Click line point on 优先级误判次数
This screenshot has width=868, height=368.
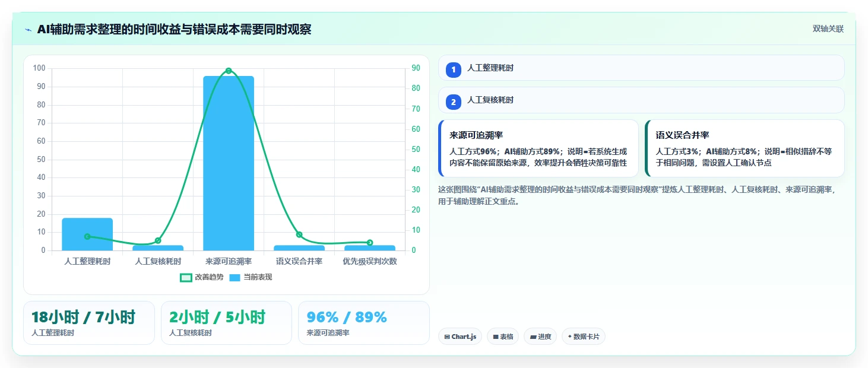click(x=370, y=242)
